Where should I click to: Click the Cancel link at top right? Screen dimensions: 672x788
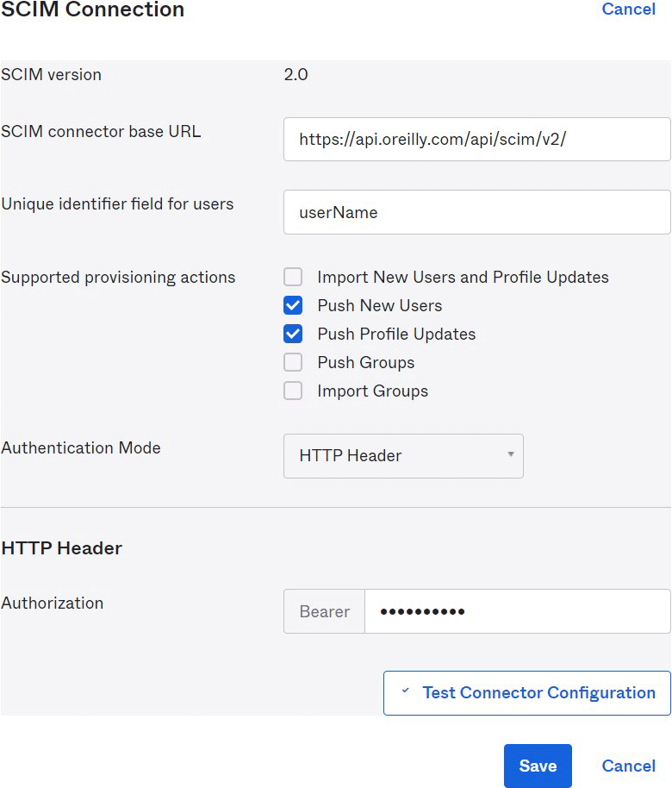(628, 9)
